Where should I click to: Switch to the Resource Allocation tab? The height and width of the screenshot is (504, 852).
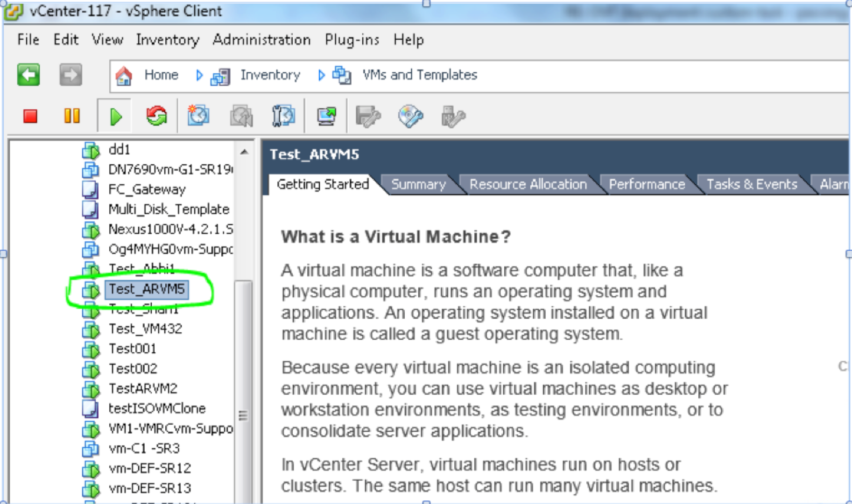coord(528,185)
